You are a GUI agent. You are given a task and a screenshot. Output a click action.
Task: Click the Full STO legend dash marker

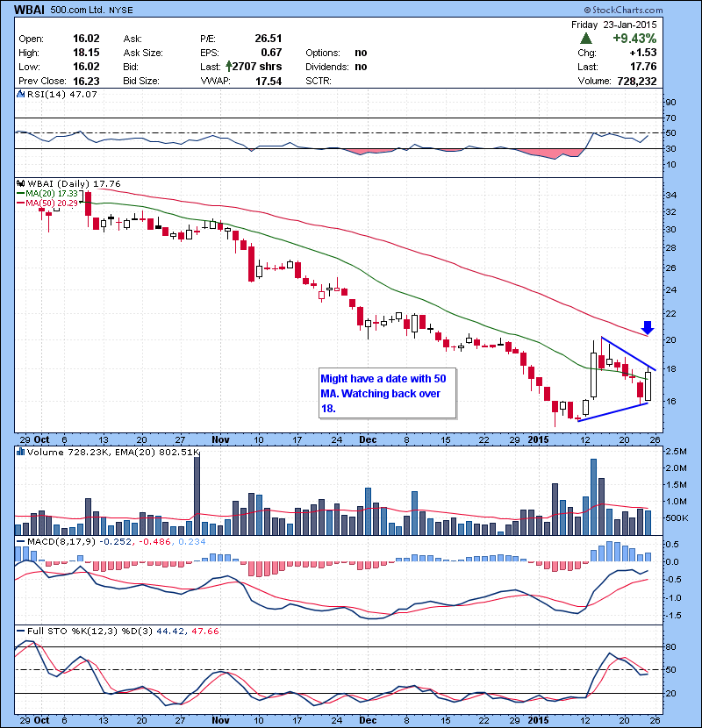pos(20,631)
